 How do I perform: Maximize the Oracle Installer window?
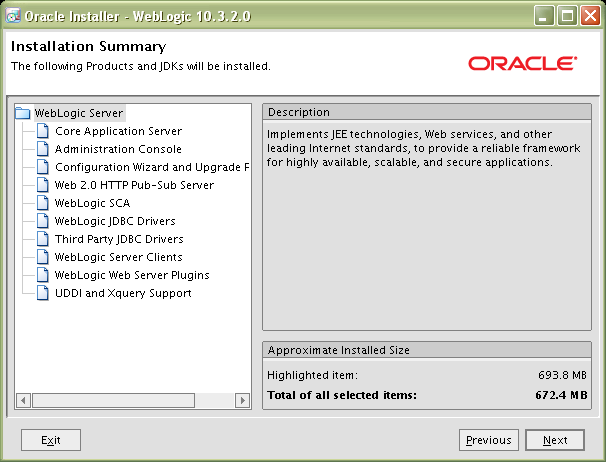(x=568, y=15)
